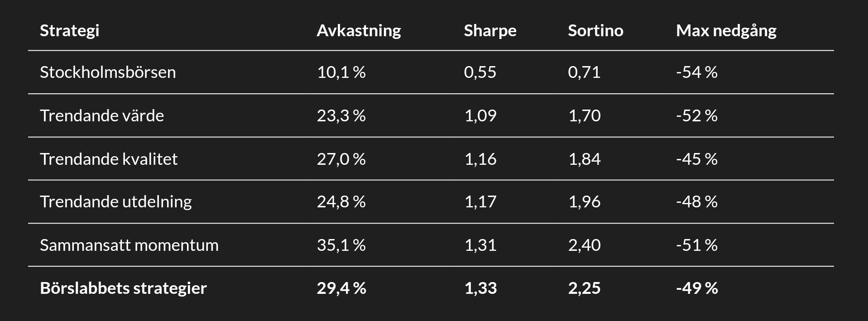Click the -54 % max drawdown cell
868x321 pixels.
[x=696, y=72]
